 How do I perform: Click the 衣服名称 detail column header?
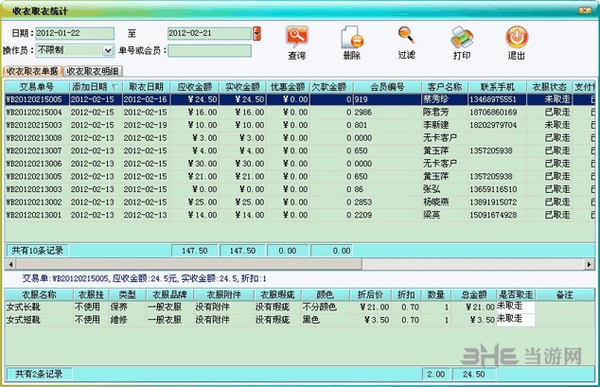click(x=39, y=295)
